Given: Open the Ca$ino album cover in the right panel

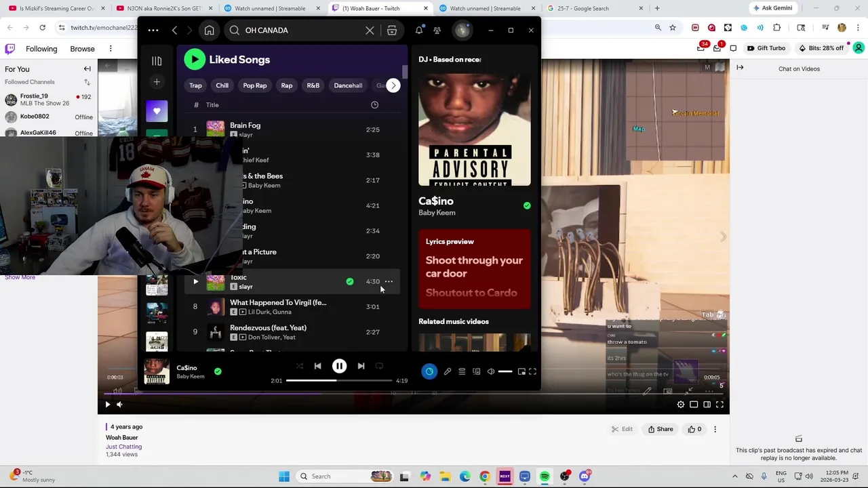Looking at the screenshot, I should [475, 129].
